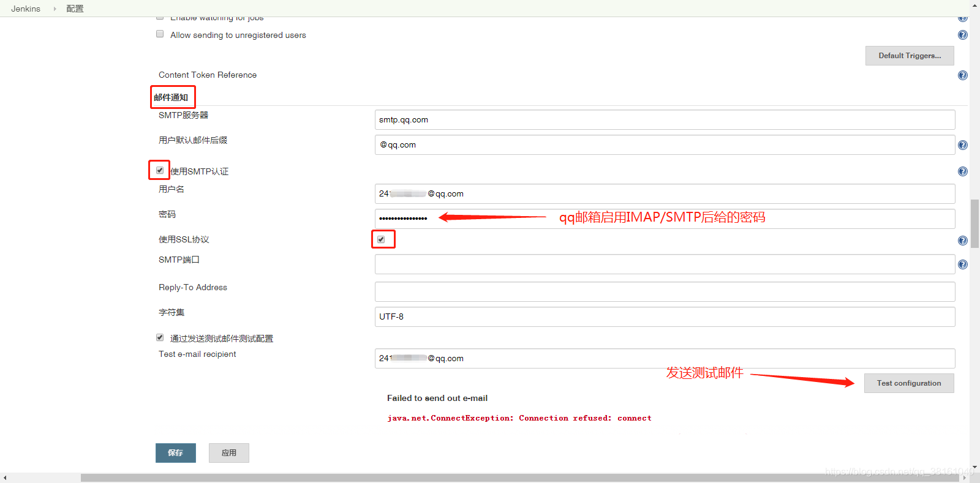Image resolution: width=980 pixels, height=483 pixels.
Task: Focus the Reply-To Address input field
Action: point(665,292)
